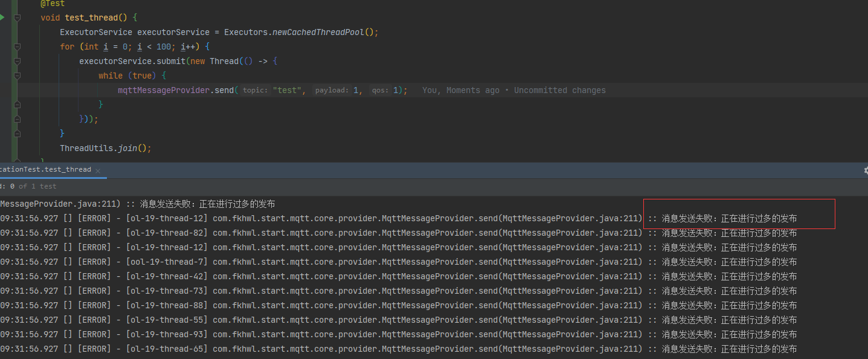Screen dimensions: 868x359
Task: Collapse the while (true) fold marker
Action: coord(18,76)
